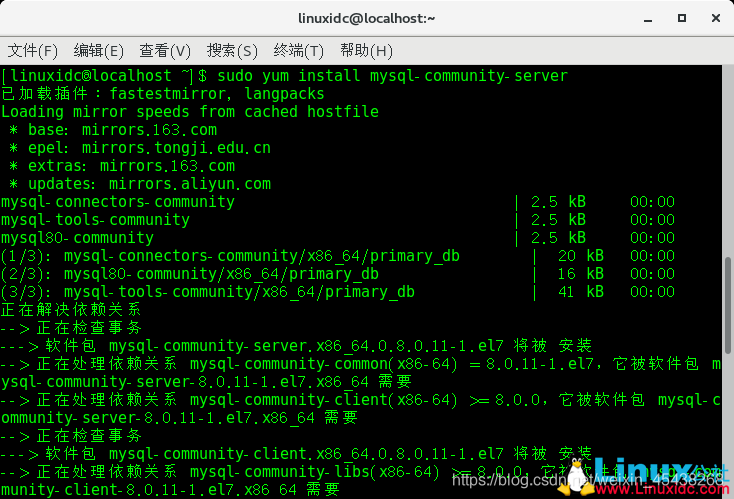This screenshot has height=499, width=734.
Task: Click (2/3) mysql80-community primary_db line
Action: pos(338,274)
